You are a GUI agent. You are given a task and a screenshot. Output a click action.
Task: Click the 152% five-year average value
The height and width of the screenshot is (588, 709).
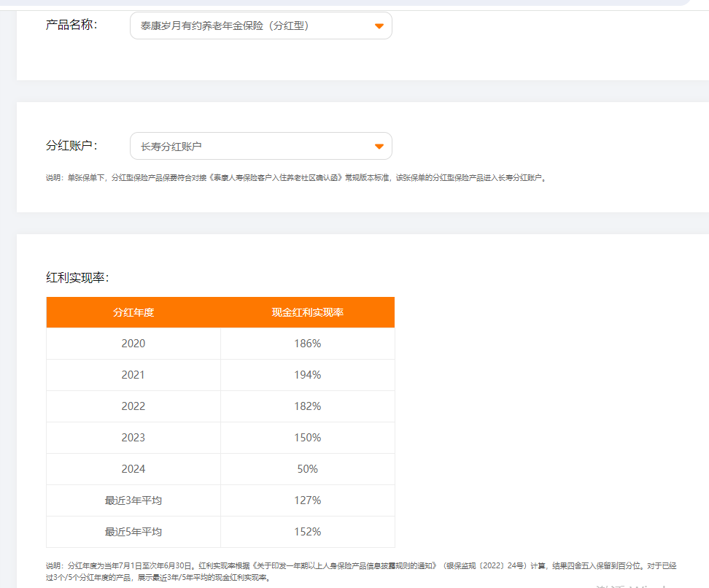point(307,532)
